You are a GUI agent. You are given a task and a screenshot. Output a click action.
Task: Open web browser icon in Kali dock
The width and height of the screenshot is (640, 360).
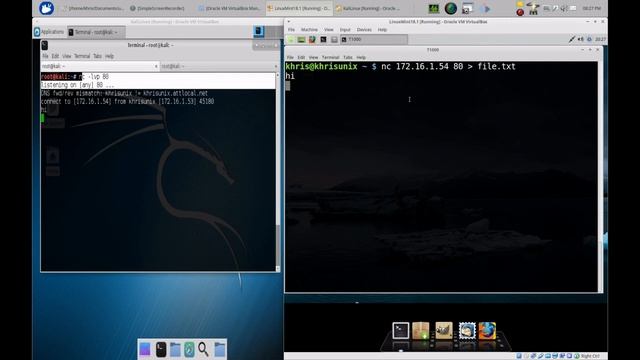189,349
